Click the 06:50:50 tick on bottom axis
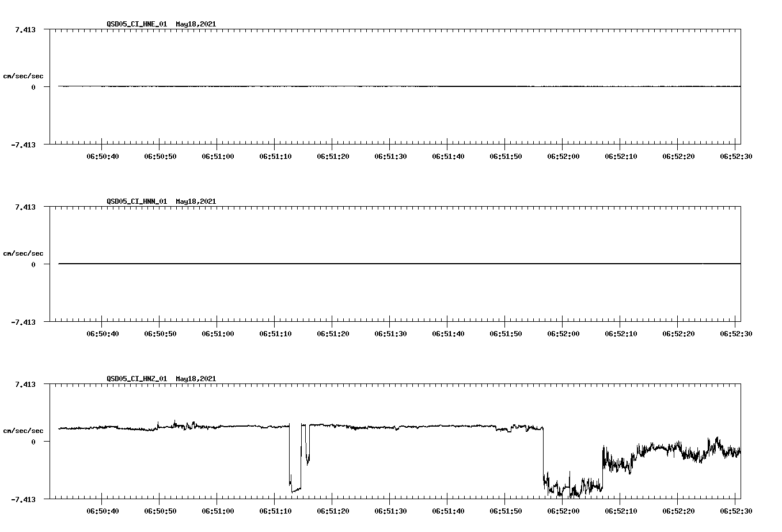Viewport: 782px width, 532px height. [x=160, y=510]
